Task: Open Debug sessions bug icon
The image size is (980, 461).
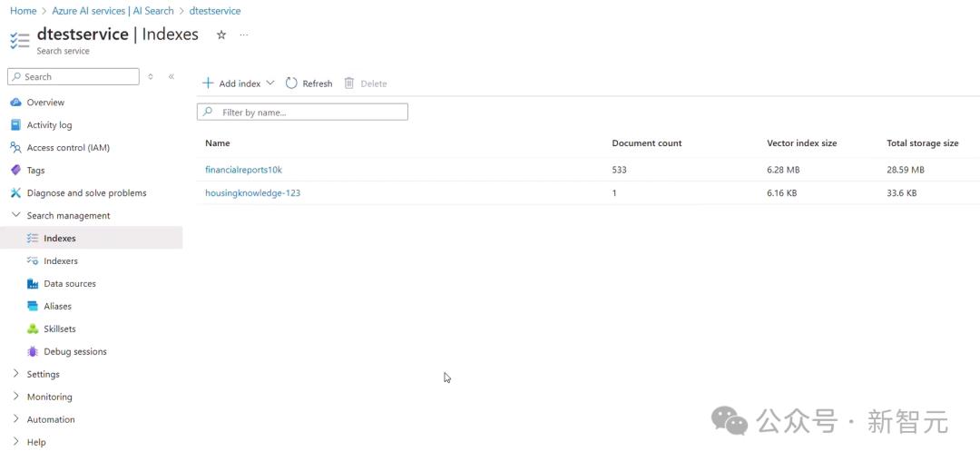Action: point(33,352)
